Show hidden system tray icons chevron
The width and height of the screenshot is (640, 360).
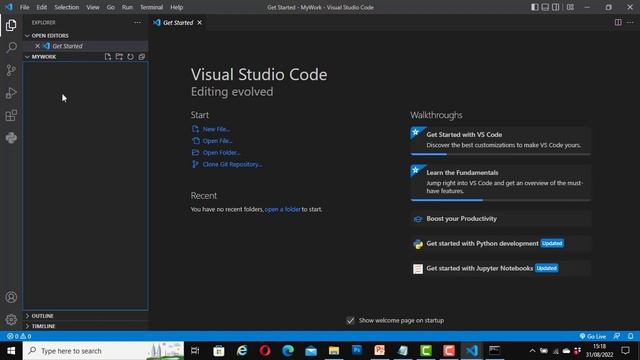coord(532,351)
